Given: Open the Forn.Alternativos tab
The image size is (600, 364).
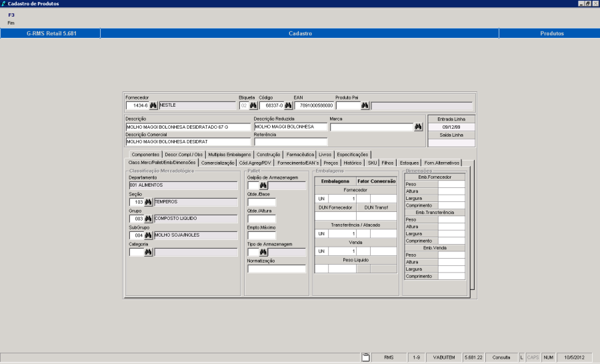Looking at the screenshot, I should pos(441,163).
